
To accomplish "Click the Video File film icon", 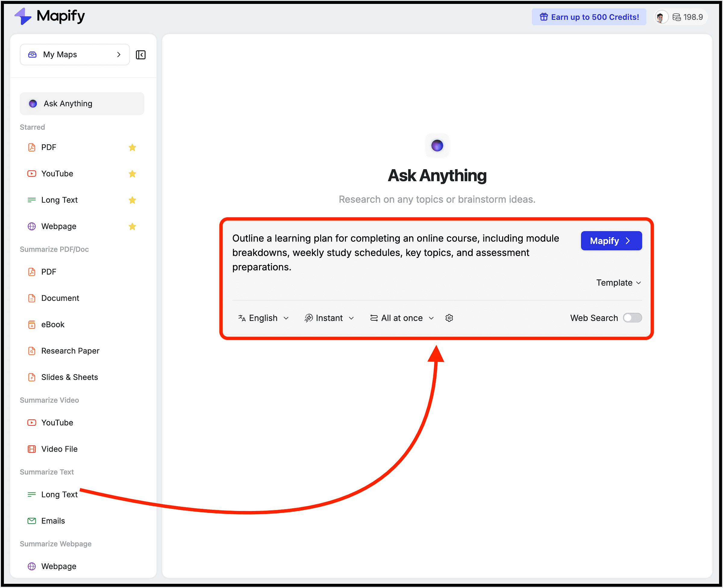I will [32, 449].
